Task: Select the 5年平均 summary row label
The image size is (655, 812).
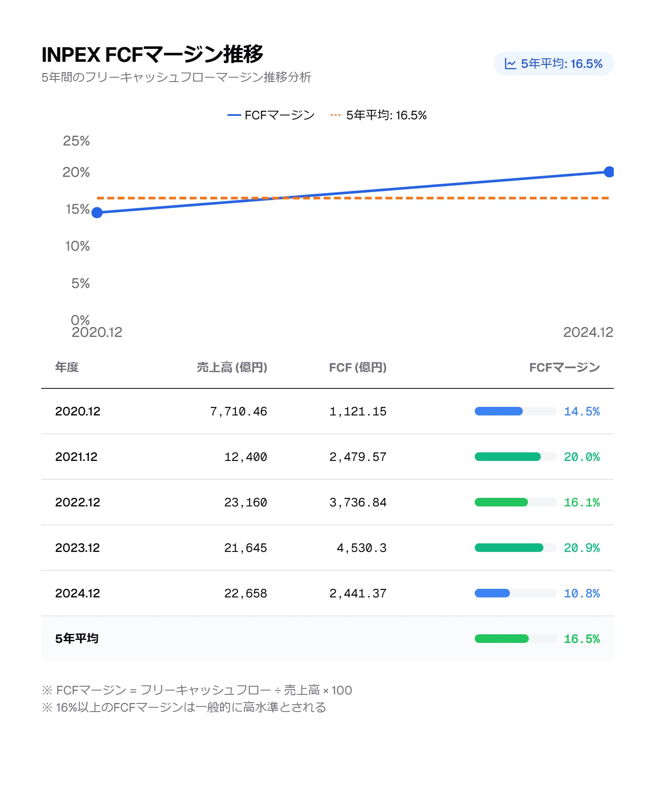Action: click(77, 639)
